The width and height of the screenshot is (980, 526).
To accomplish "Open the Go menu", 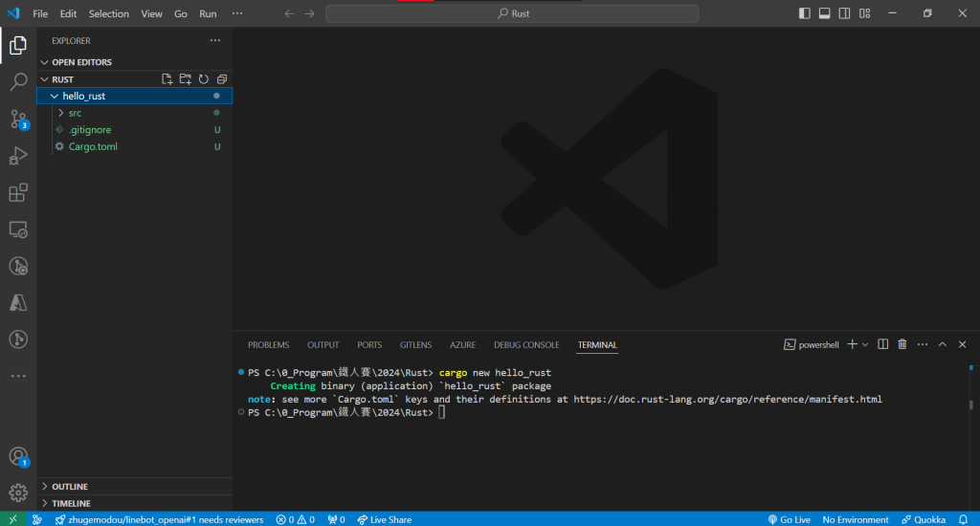I will 181,13.
